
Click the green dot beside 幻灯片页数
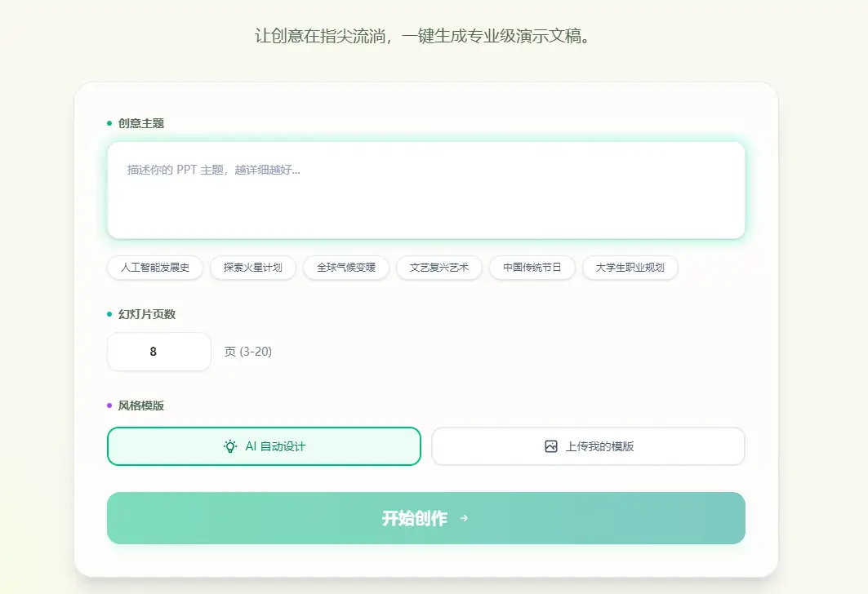[108, 313]
